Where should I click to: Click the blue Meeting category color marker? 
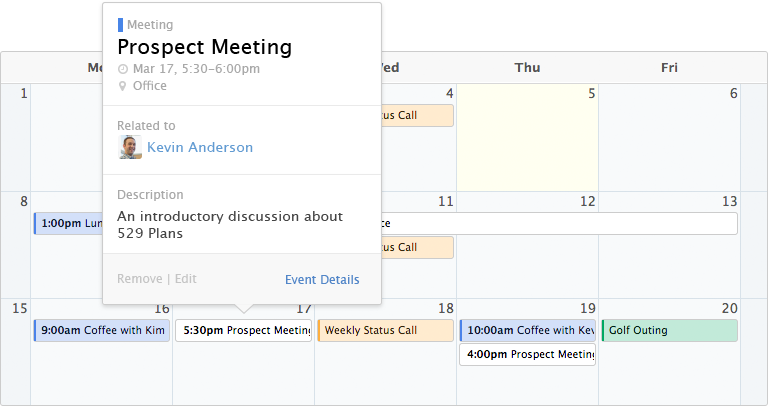[120, 25]
